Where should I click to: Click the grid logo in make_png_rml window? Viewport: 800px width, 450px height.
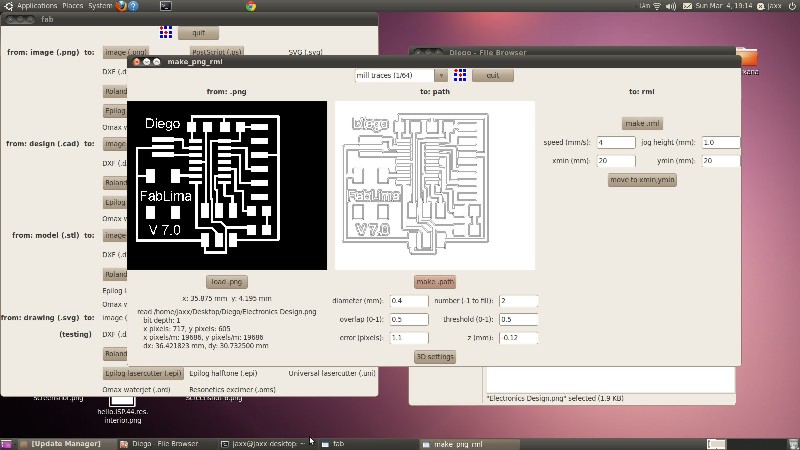(x=460, y=75)
